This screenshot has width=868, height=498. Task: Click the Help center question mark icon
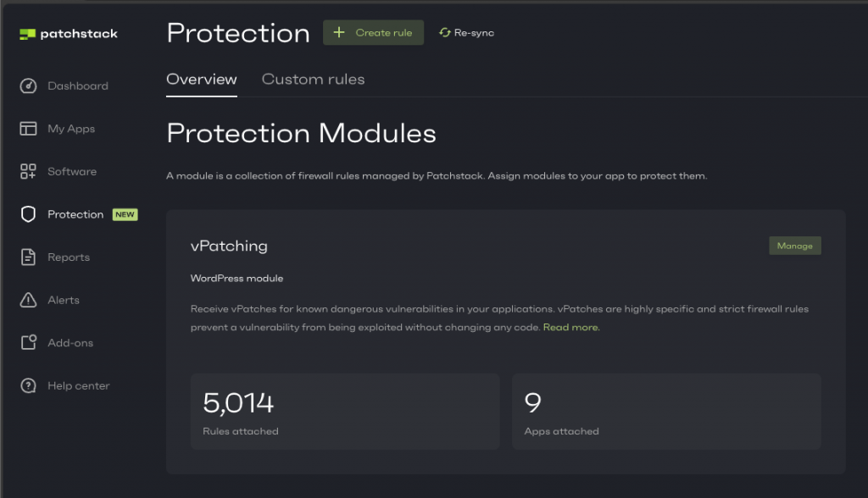(x=28, y=386)
